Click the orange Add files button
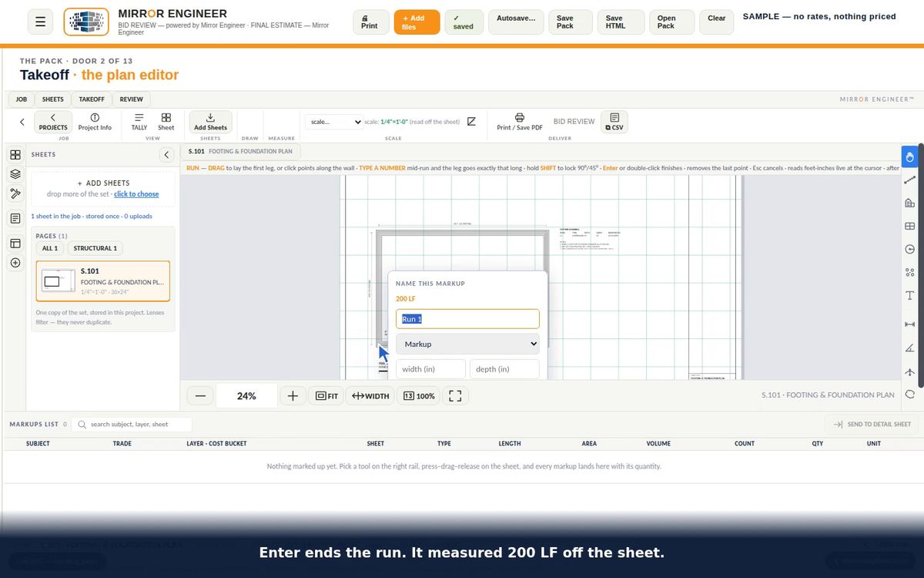 point(417,22)
